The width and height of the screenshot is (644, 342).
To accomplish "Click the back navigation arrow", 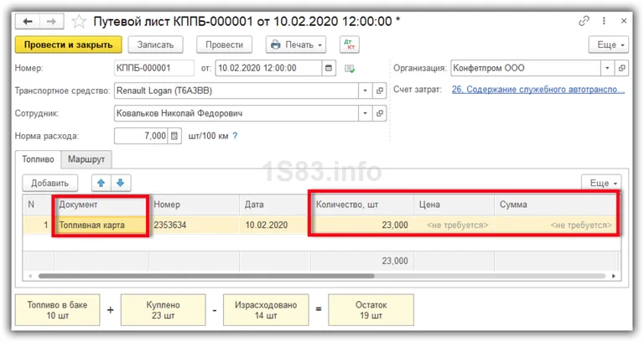I will point(27,19).
